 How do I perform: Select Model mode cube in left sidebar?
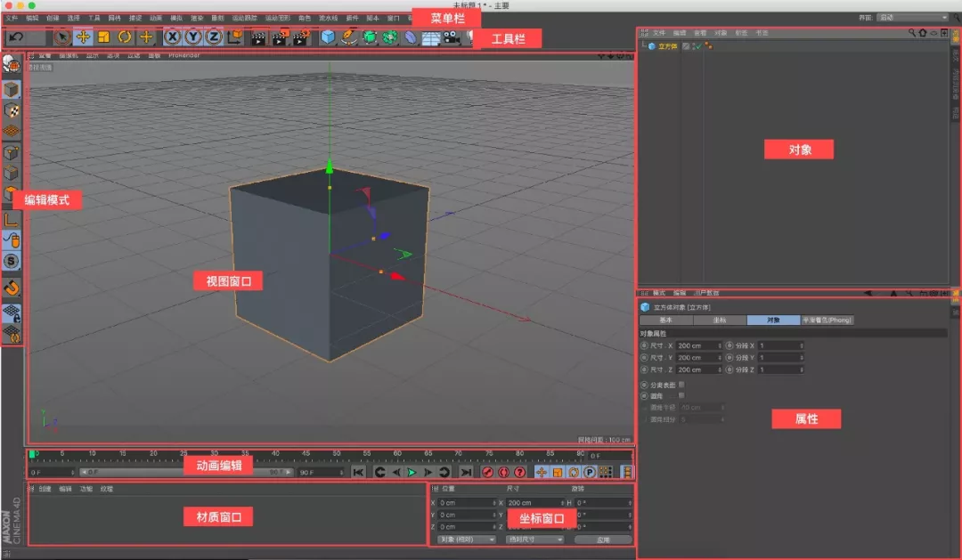tap(11, 90)
